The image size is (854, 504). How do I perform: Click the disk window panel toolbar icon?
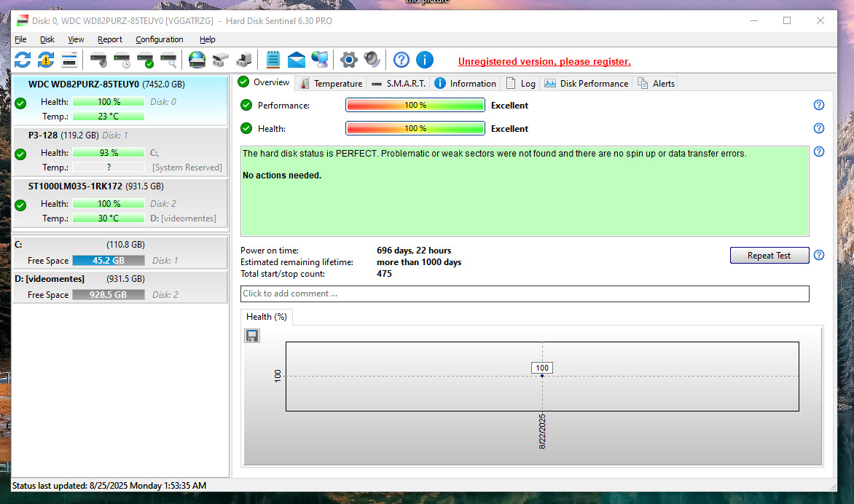click(x=69, y=60)
